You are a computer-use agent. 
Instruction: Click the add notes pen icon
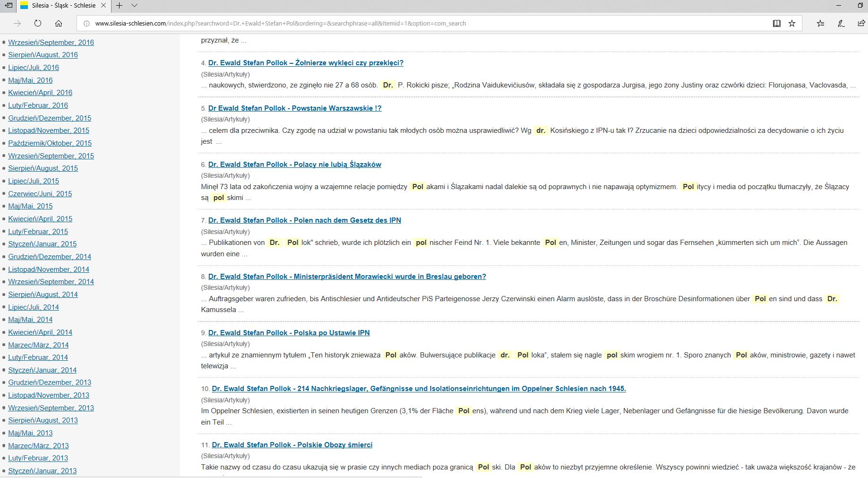(841, 23)
